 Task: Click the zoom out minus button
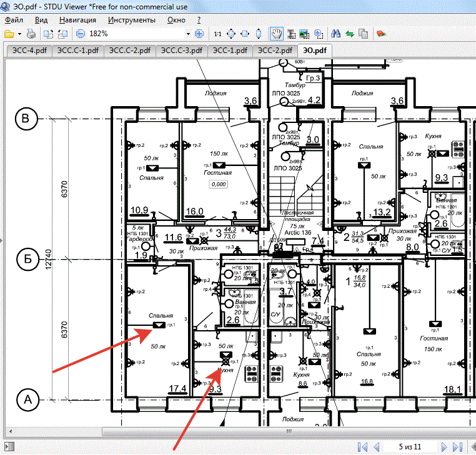tap(81, 33)
